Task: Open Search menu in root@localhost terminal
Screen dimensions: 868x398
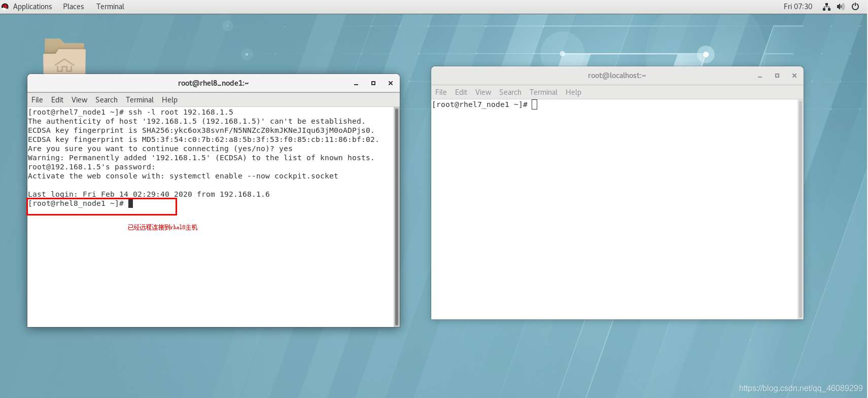Action: point(510,92)
